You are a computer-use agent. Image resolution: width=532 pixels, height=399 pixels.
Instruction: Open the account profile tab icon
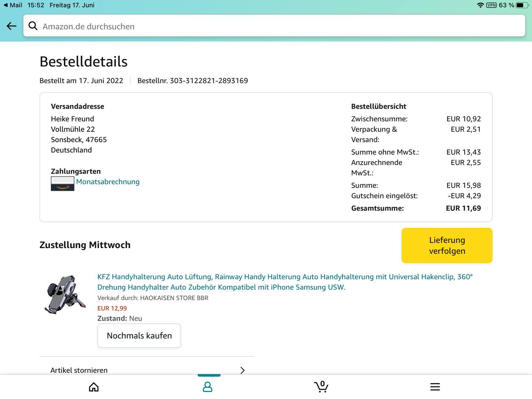[207, 387]
